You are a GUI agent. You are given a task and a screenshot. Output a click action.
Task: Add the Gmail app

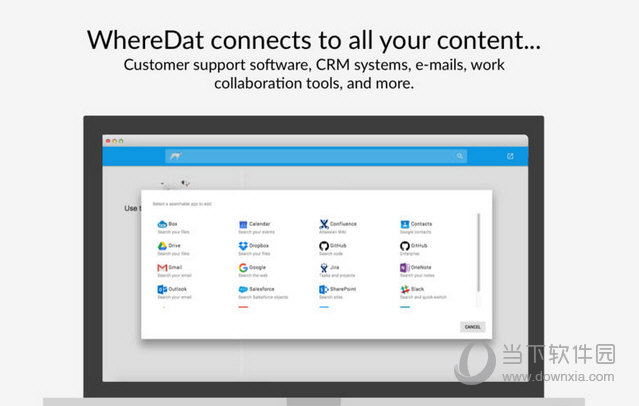(x=174, y=271)
